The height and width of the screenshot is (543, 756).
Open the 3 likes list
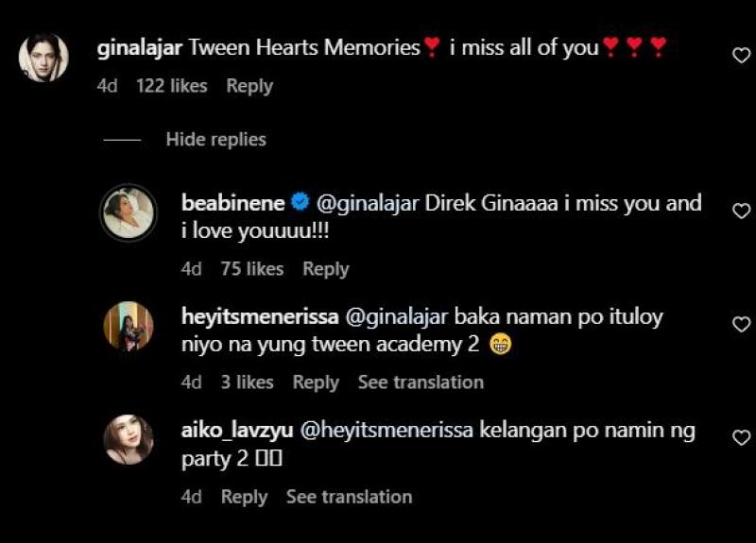tap(248, 382)
